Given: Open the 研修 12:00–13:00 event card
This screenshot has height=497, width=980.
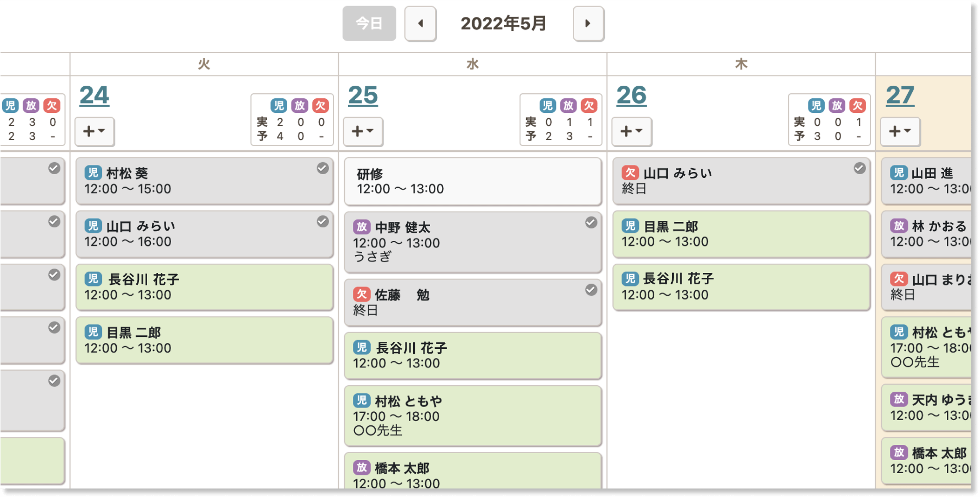Looking at the screenshot, I should coord(472,182).
